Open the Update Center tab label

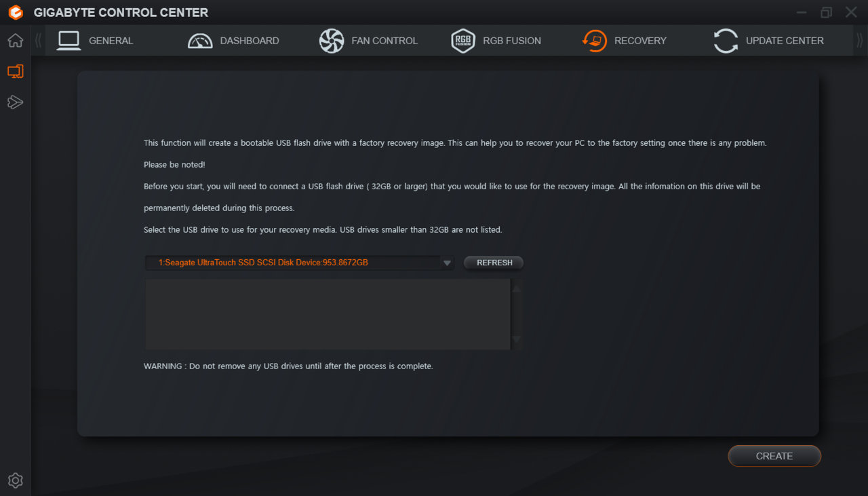[785, 41]
